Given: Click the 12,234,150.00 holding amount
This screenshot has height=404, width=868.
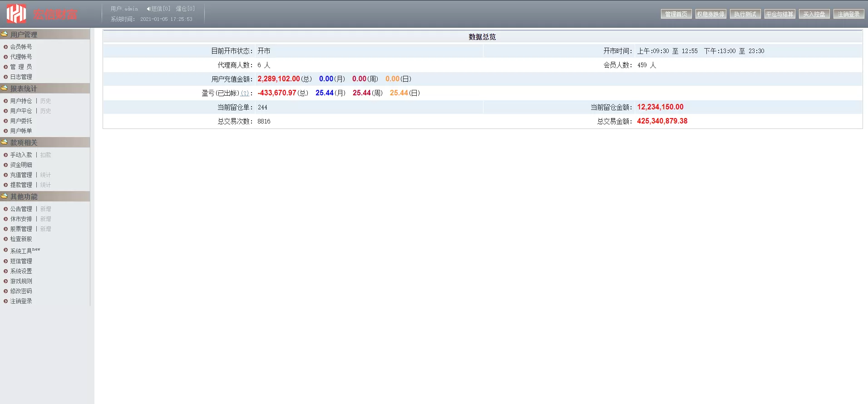Looking at the screenshot, I should [x=660, y=107].
